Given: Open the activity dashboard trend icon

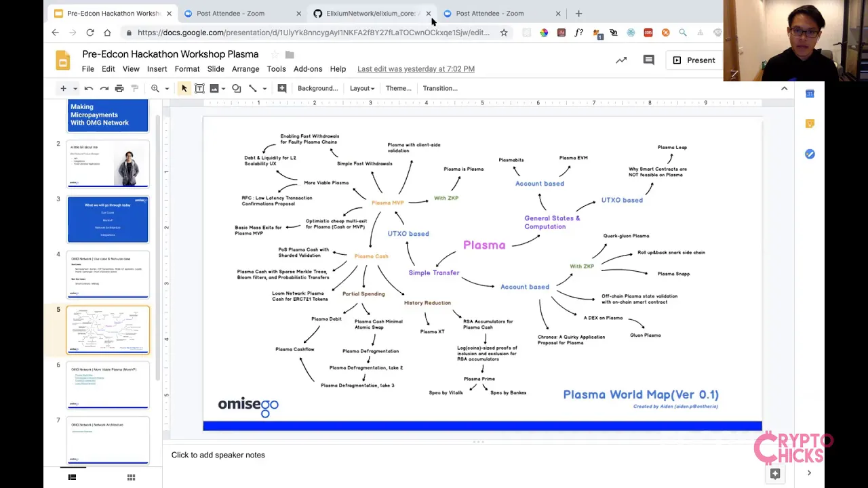Looking at the screenshot, I should pyautogui.click(x=621, y=60).
